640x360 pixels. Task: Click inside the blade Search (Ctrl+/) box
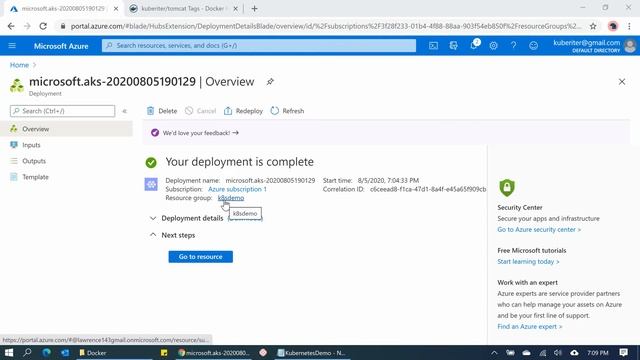62,111
